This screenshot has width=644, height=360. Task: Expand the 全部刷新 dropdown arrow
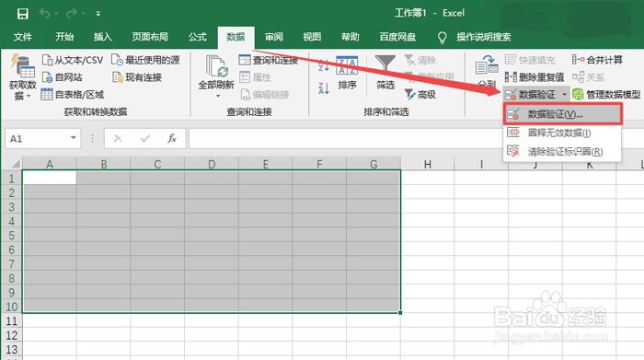coord(218,96)
